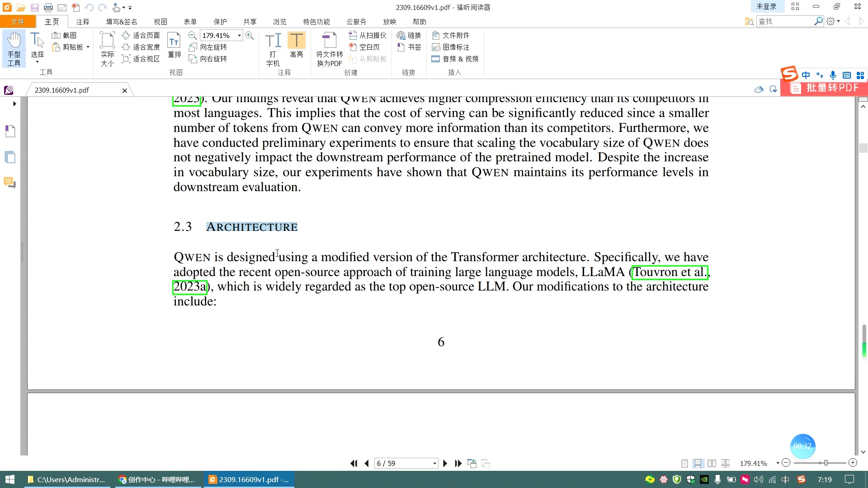This screenshot has height=488, width=868.
Task: Convert file to PDF (将文件转换为PDF)
Action: coord(329,49)
